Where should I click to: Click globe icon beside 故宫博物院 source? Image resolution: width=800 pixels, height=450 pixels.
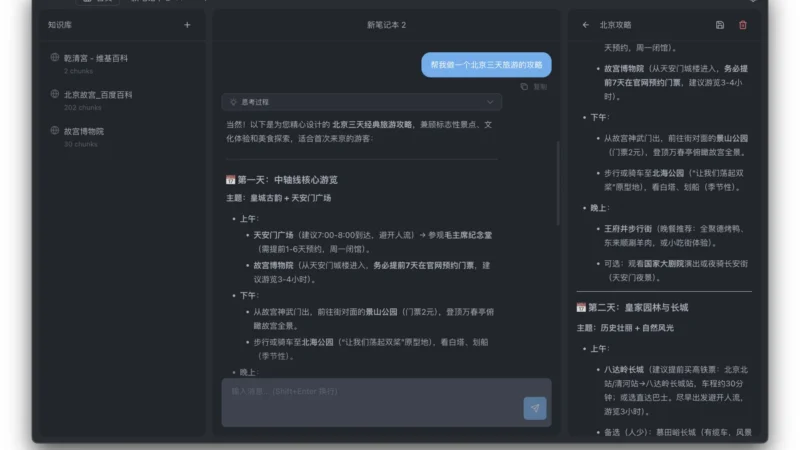(55, 131)
